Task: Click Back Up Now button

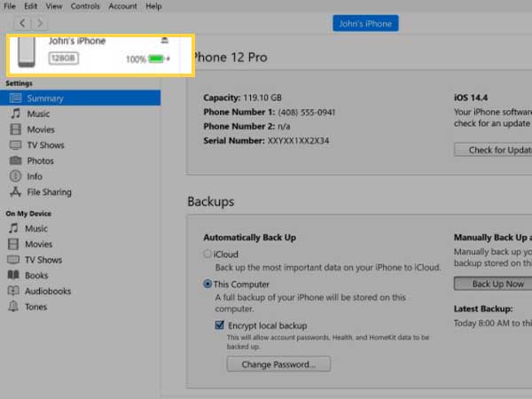Action: click(x=493, y=284)
